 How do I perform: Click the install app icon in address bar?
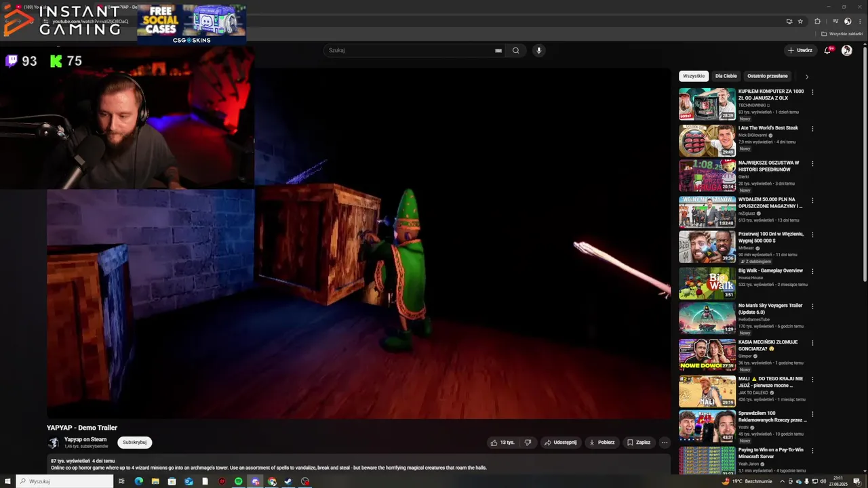pyautogui.click(x=789, y=21)
